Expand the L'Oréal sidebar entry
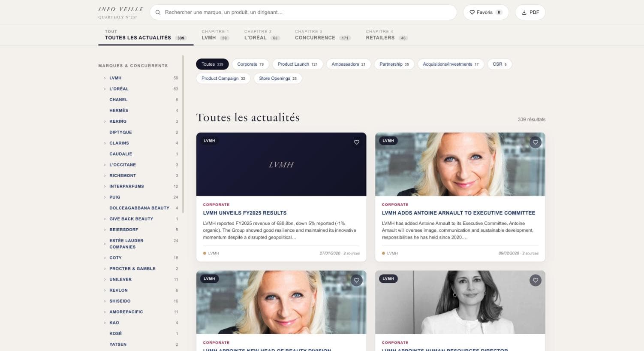 click(105, 89)
